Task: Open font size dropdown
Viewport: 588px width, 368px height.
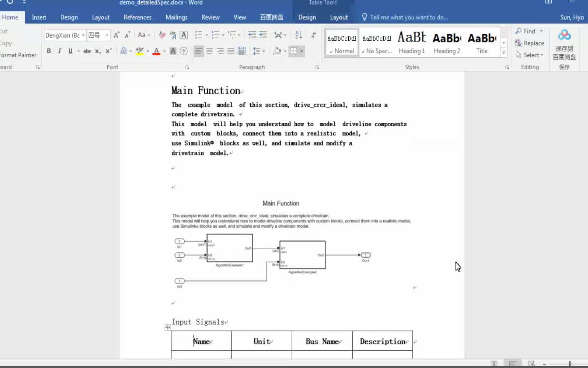Action: 107,35
